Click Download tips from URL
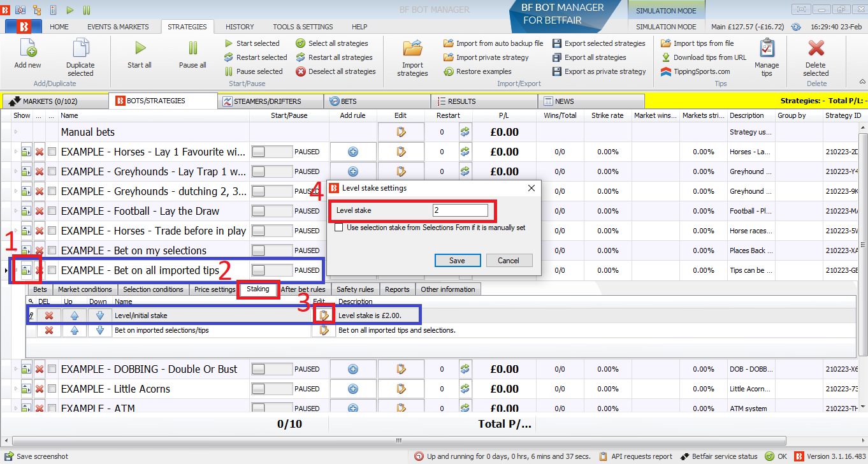This screenshot has height=464, width=868. [x=704, y=57]
